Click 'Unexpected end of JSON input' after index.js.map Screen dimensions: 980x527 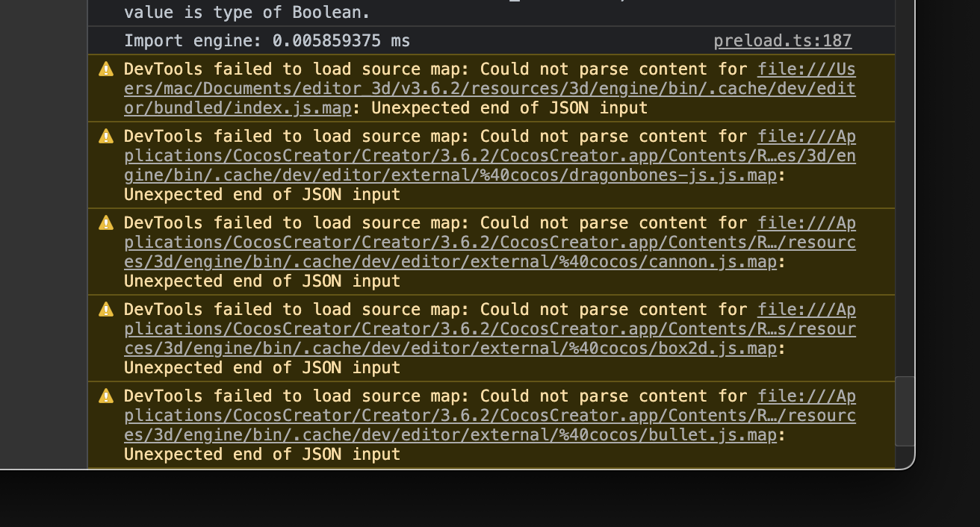click(x=509, y=108)
